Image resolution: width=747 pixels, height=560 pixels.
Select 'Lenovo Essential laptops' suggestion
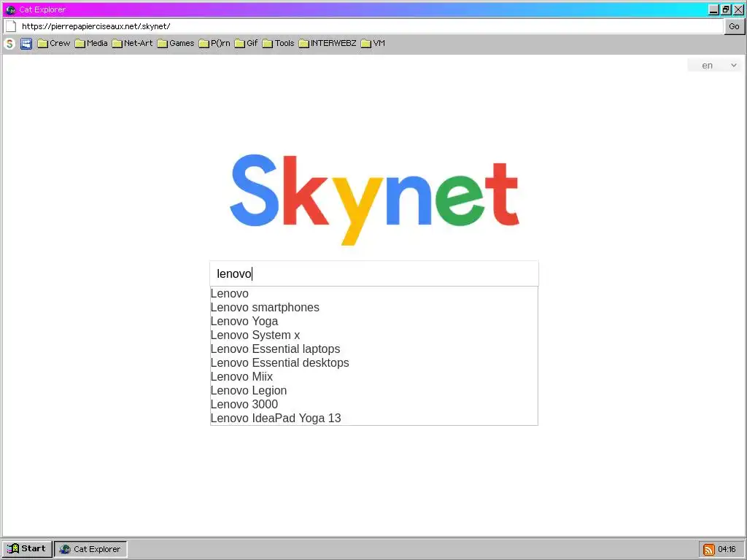point(374,349)
